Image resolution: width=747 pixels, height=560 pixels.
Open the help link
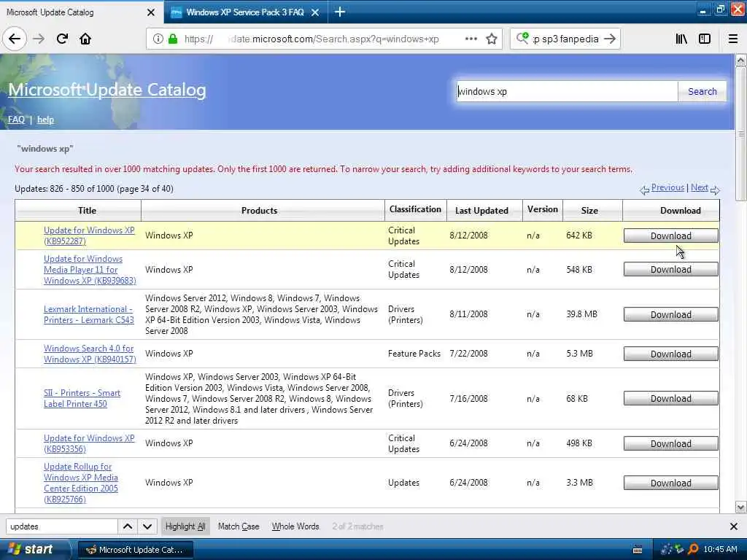(x=45, y=120)
